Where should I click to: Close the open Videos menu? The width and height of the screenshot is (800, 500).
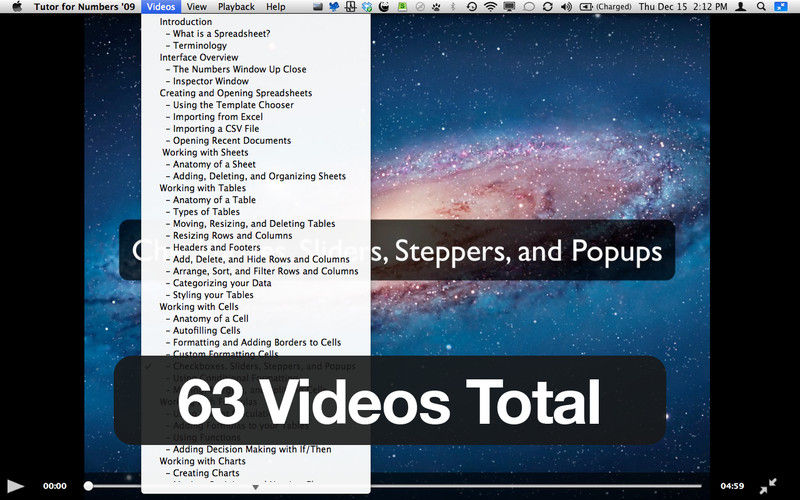click(x=161, y=7)
